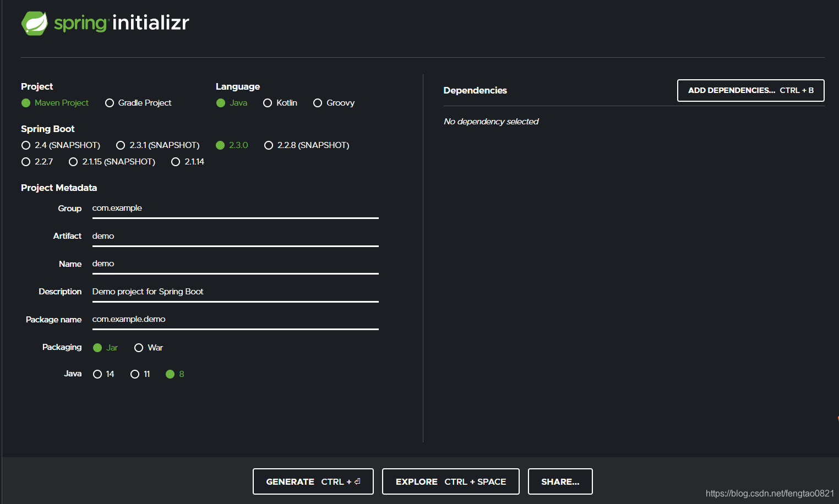The image size is (839, 504).
Task: Select Spring Boot 2.3.0 version
Action: pyautogui.click(x=232, y=145)
